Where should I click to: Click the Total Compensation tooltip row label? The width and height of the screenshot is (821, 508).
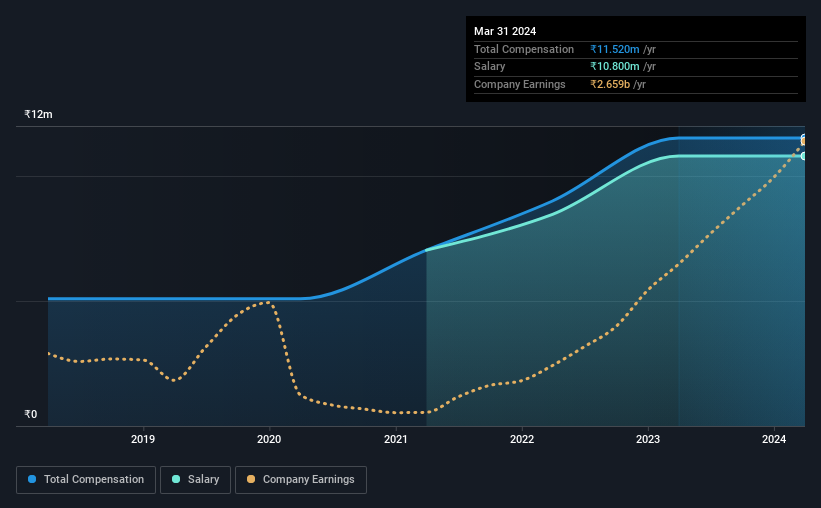[524, 49]
